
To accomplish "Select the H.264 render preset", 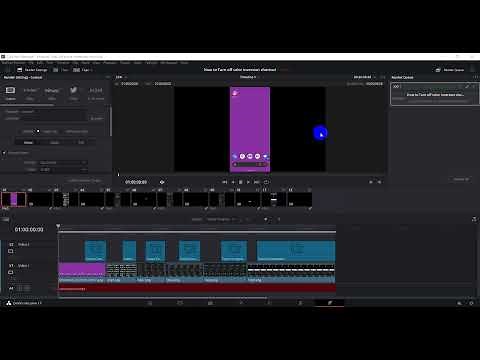I will (96, 94).
